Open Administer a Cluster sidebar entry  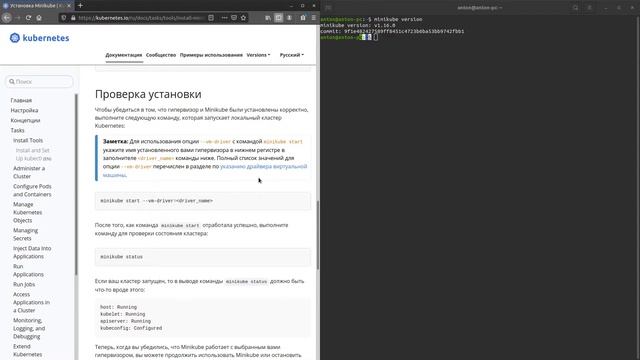[x=29, y=172]
